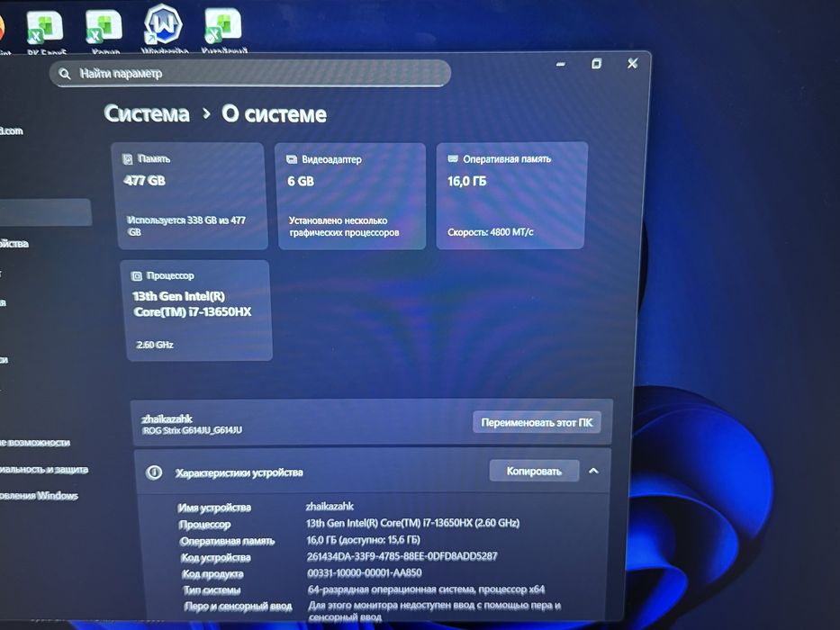
Task: Open the first Excel file icon on the desktop
Action: (47, 32)
